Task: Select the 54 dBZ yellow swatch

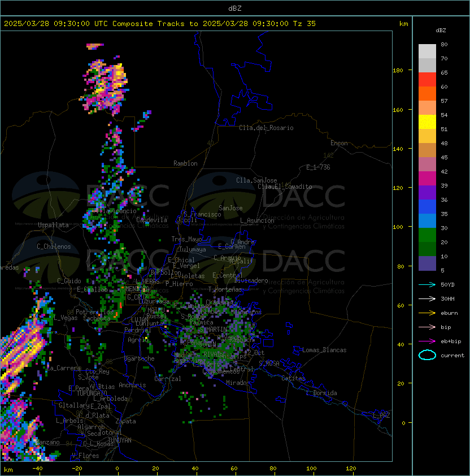Action: [x=427, y=122]
